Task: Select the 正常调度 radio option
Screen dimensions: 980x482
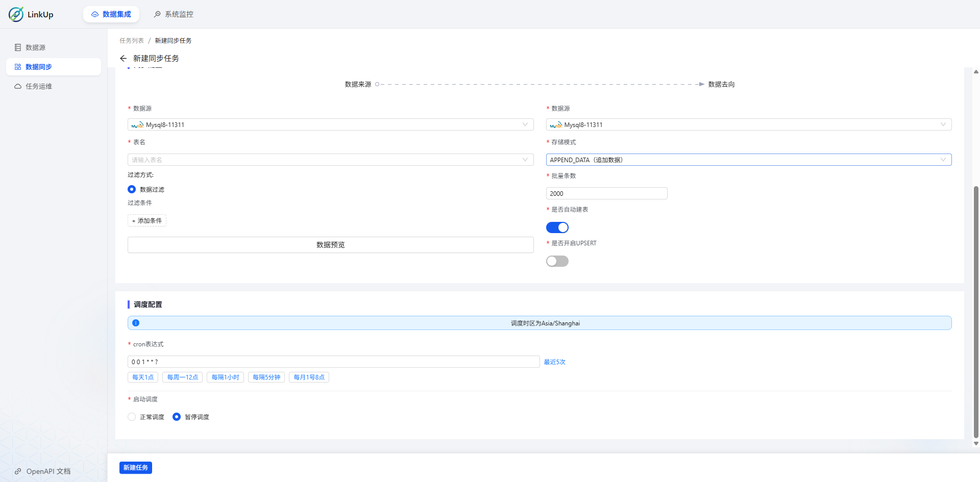Action: click(x=131, y=417)
